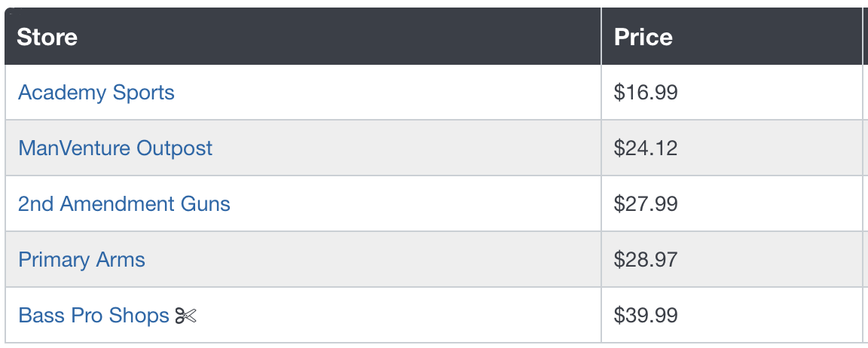Click the cut-off cell right of $27.99

pos(865,203)
